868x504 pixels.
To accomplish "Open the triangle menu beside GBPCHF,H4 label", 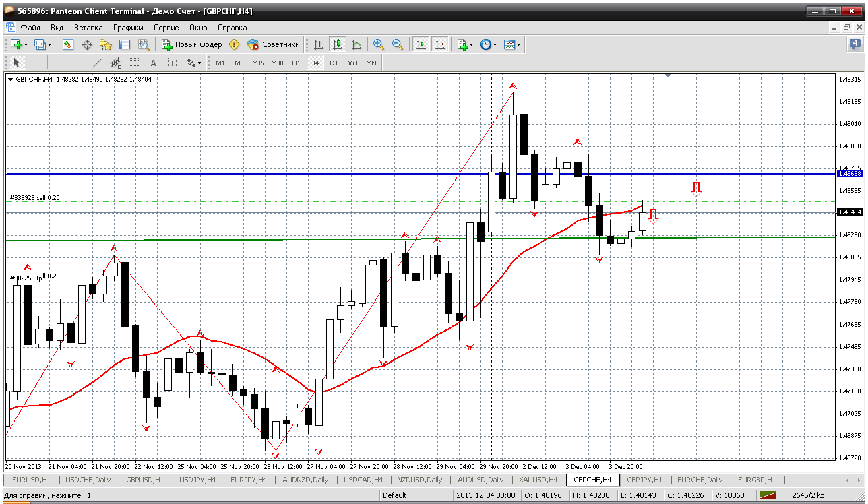I will [10, 80].
